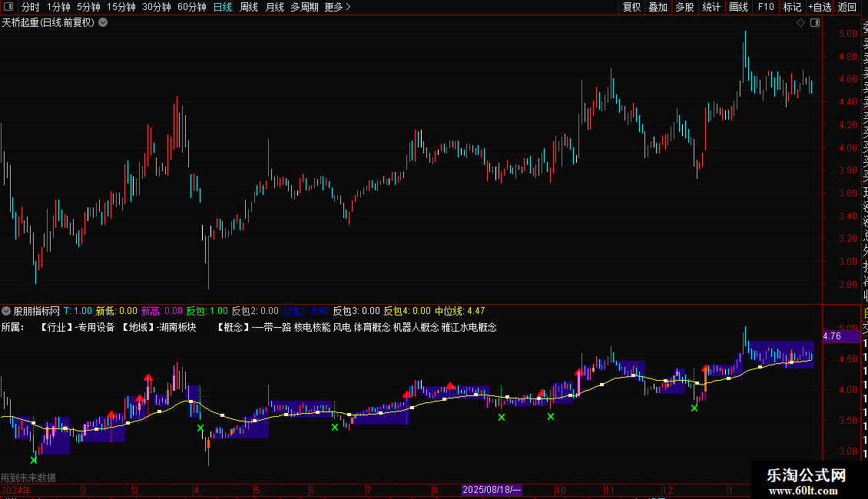This screenshot has width=868, height=499.
Task: Select the 60分钟 period
Action: coord(191,7)
